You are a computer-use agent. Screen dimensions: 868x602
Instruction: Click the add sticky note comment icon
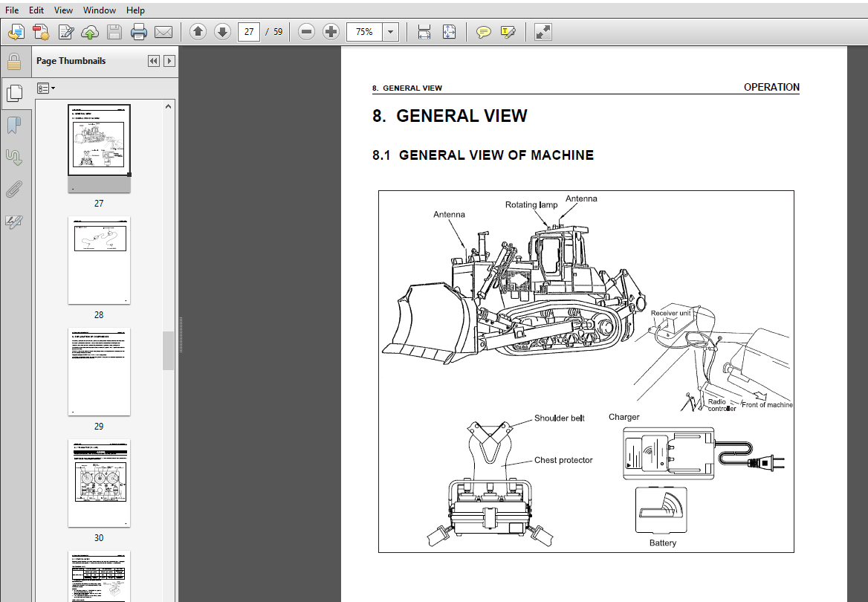(x=483, y=32)
